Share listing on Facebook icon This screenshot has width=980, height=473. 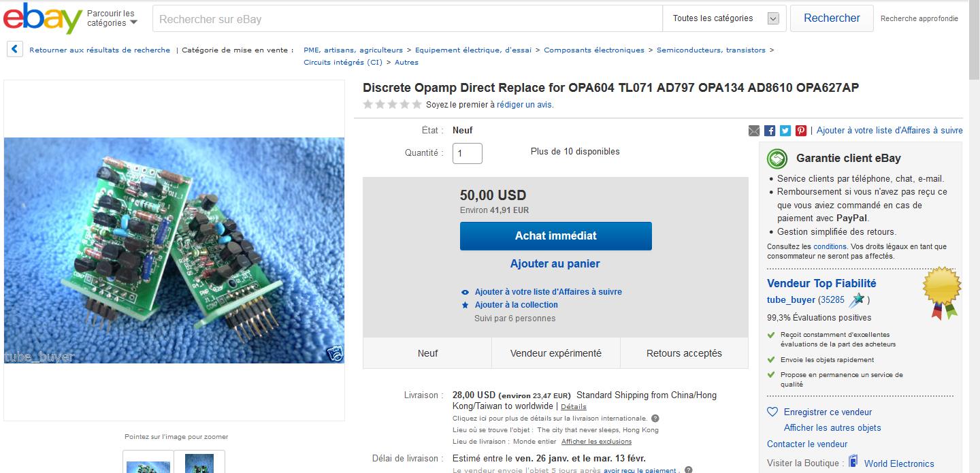pos(770,131)
